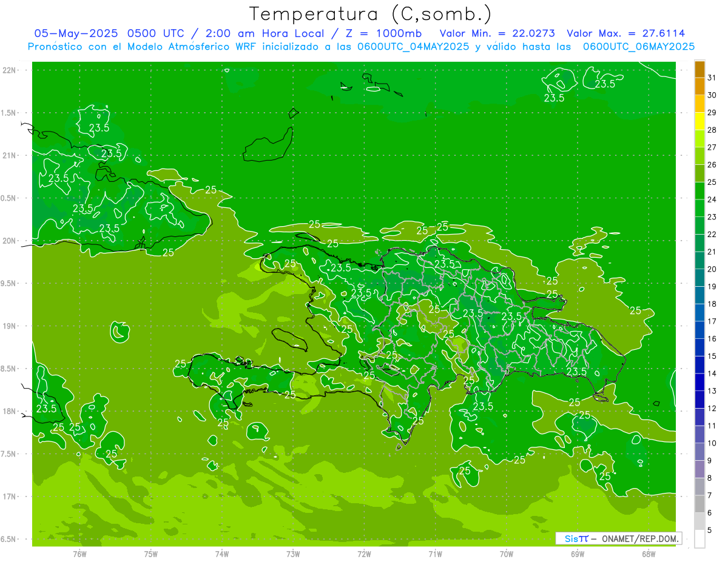
Task: Click the '75W' longitude label
Action: [150, 554]
